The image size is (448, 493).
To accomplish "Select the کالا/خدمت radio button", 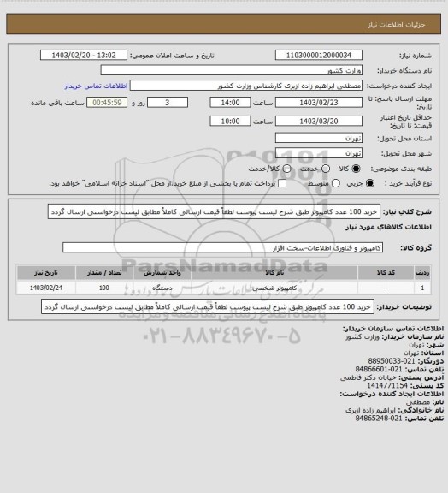I will tap(286, 169).
